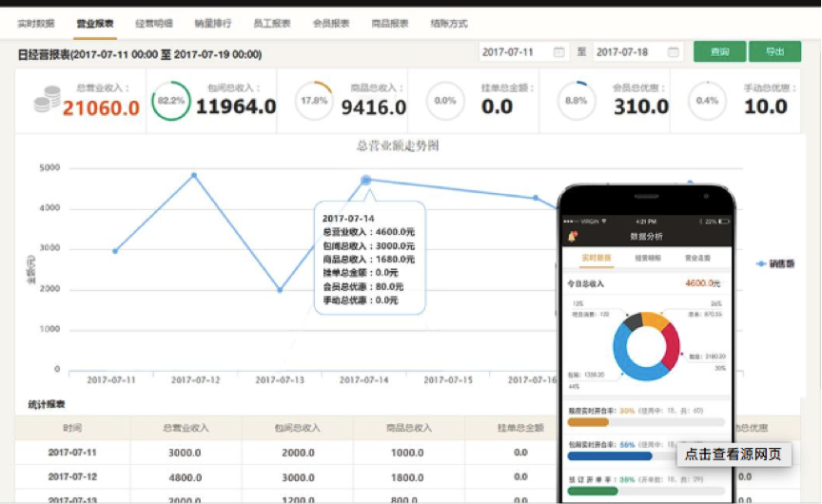
Task: Open the calendar icon for start date
Action: pyautogui.click(x=558, y=52)
